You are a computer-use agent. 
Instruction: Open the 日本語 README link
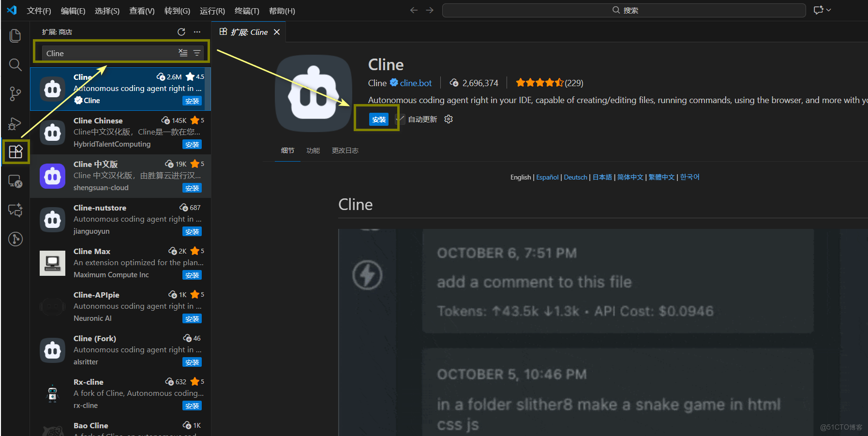(x=602, y=177)
